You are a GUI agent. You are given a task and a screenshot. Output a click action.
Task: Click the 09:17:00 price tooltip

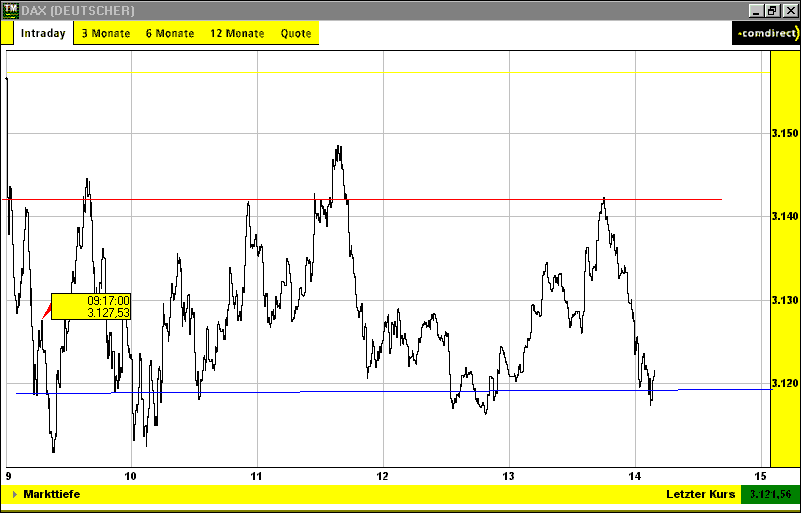click(x=91, y=307)
